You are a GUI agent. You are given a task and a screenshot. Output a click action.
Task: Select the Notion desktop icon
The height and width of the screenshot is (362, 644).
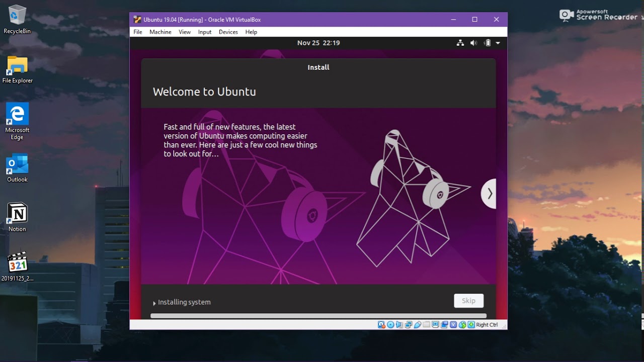(17, 217)
